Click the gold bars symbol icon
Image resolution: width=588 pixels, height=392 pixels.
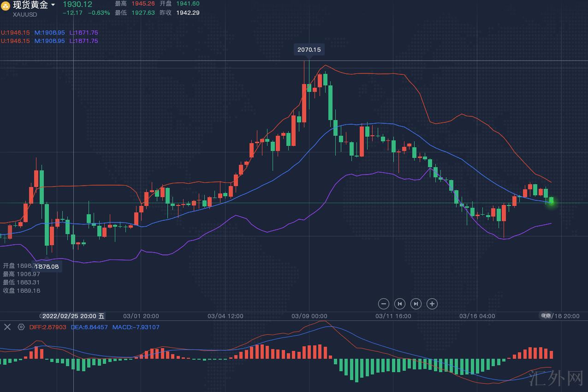pyautogui.click(x=6, y=6)
